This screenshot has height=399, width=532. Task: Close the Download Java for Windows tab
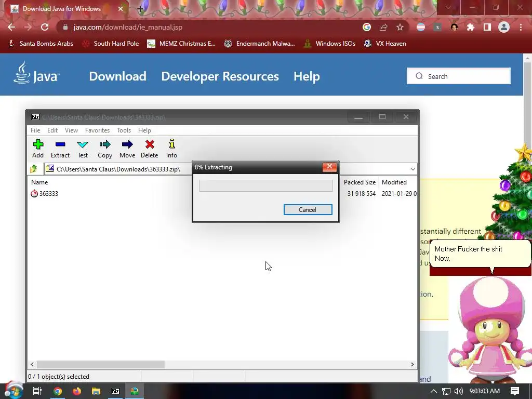[x=121, y=9]
